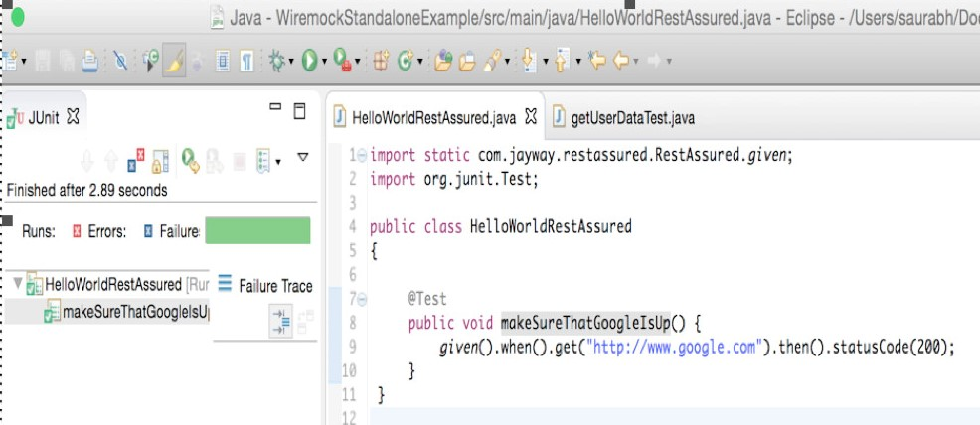Toggle Scroll Lock in JUnit view
980x425 pixels.
(x=160, y=161)
